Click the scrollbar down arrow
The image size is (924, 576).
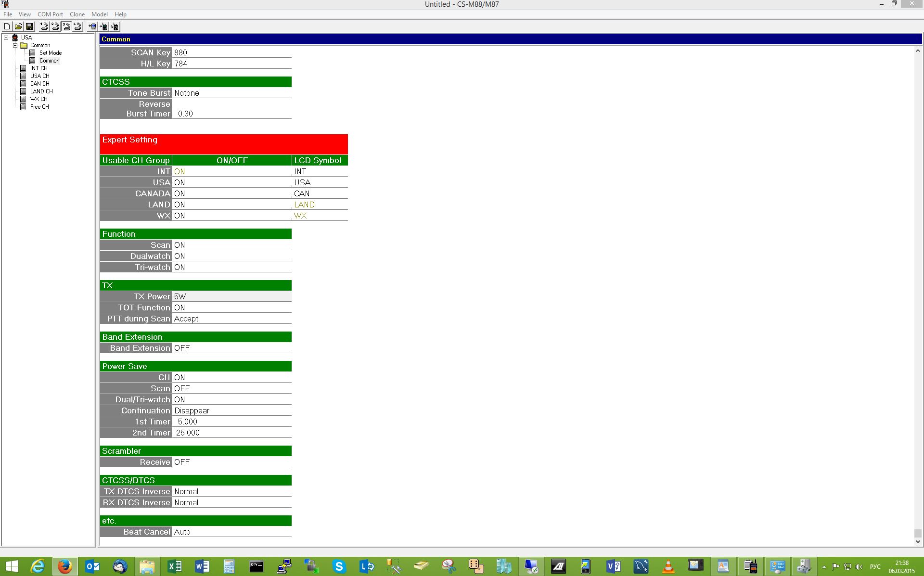918,542
